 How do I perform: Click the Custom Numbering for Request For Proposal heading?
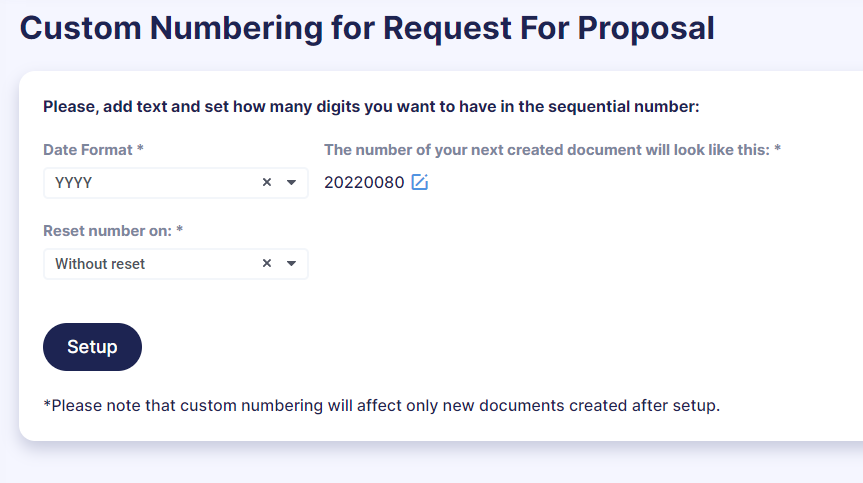click(x=367, y=28)
